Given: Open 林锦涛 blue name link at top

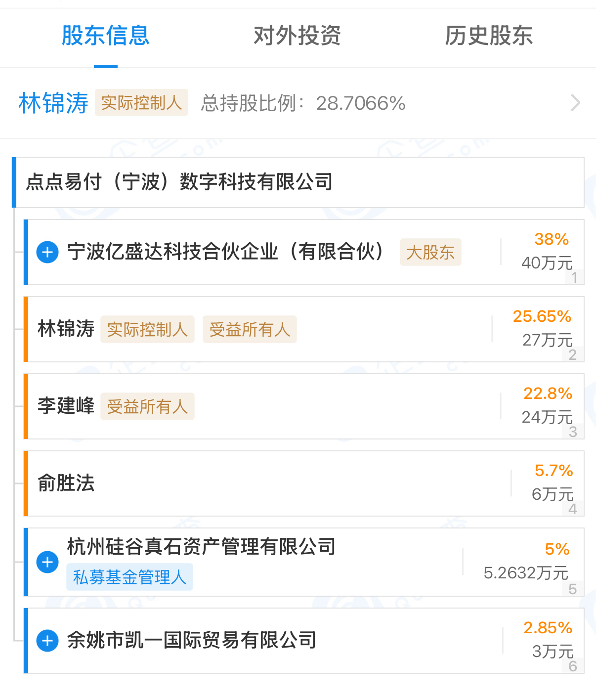Looking at the screenshot, I should tap(53, 103).
